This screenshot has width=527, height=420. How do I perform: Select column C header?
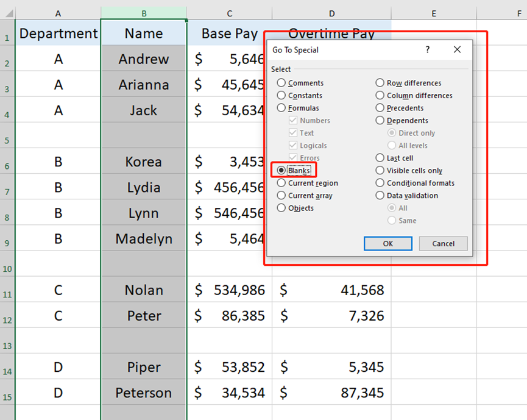coord(230,13)
